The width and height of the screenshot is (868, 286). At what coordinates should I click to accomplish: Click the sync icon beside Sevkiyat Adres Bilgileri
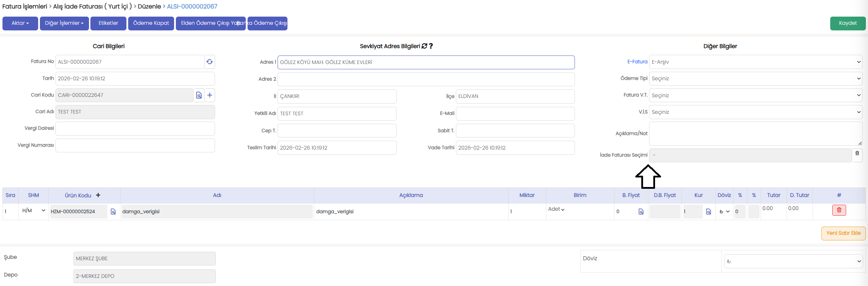(424, 46)
